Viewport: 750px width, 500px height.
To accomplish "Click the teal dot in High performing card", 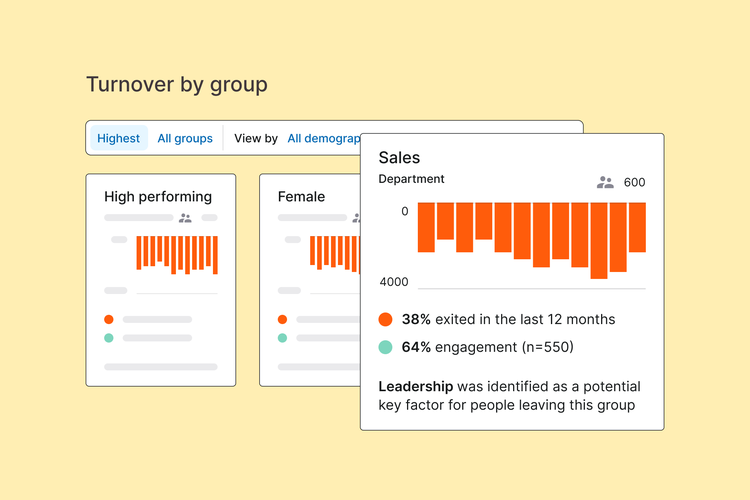I will 109,338.
